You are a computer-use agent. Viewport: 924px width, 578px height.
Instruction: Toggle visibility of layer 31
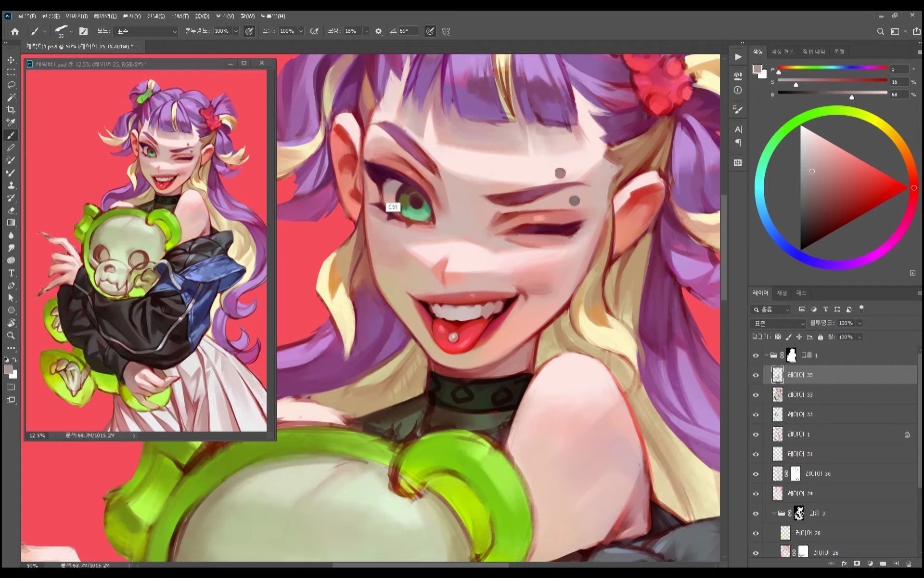[x=756, y=454]
